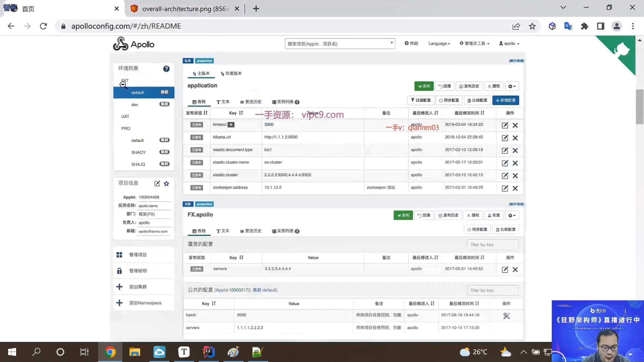Click the Apollo logo
Screen dimensions: 644x362
point(133,44)
